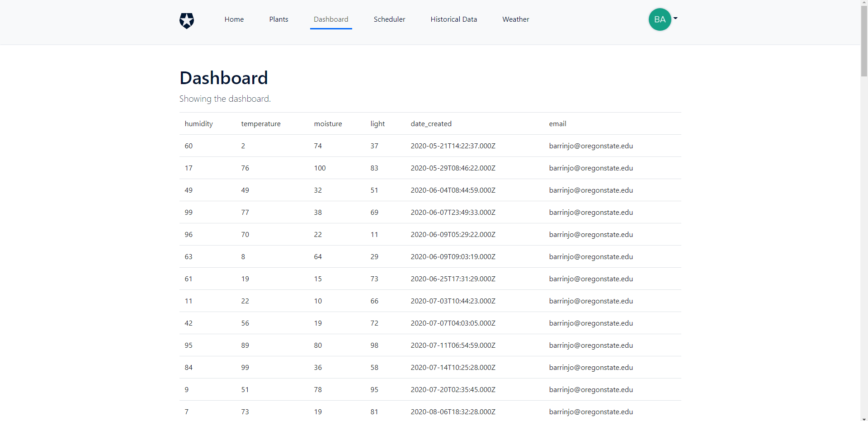
Task: Click the temperature column header
Action: [x=260, y=124]
